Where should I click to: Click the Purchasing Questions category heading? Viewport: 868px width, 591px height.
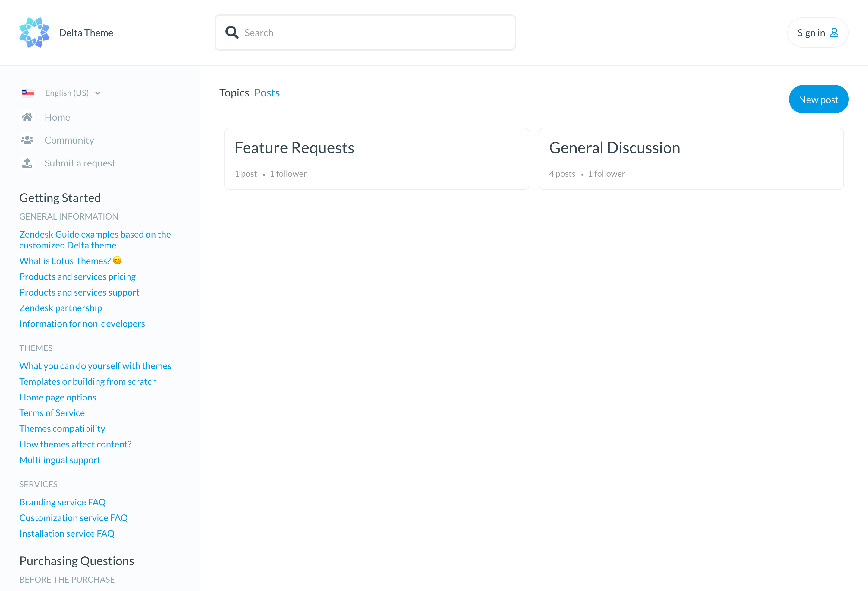pos(77,561)
